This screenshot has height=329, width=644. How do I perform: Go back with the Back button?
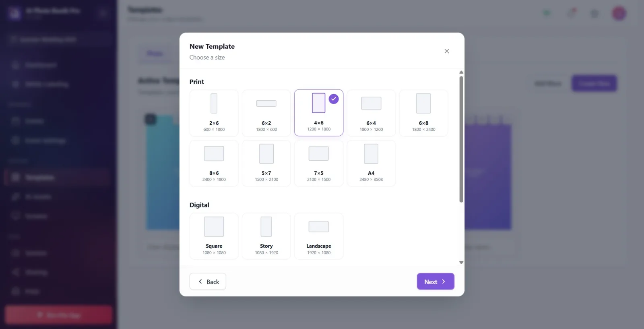208,281
